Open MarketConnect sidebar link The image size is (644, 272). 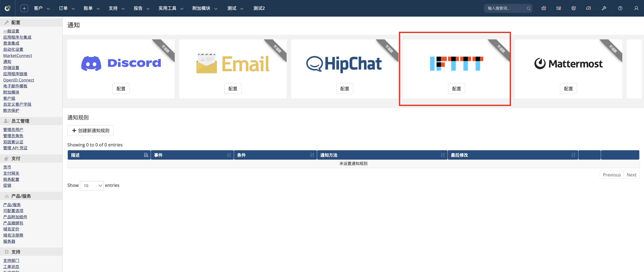[x=17, y=56]
